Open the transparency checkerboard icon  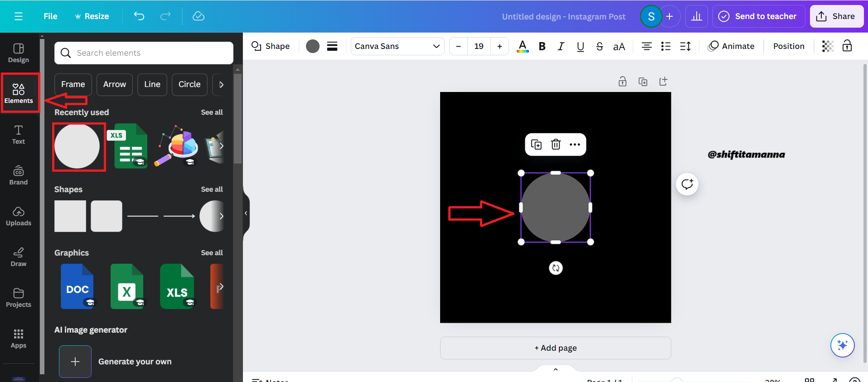click(828, 46)
